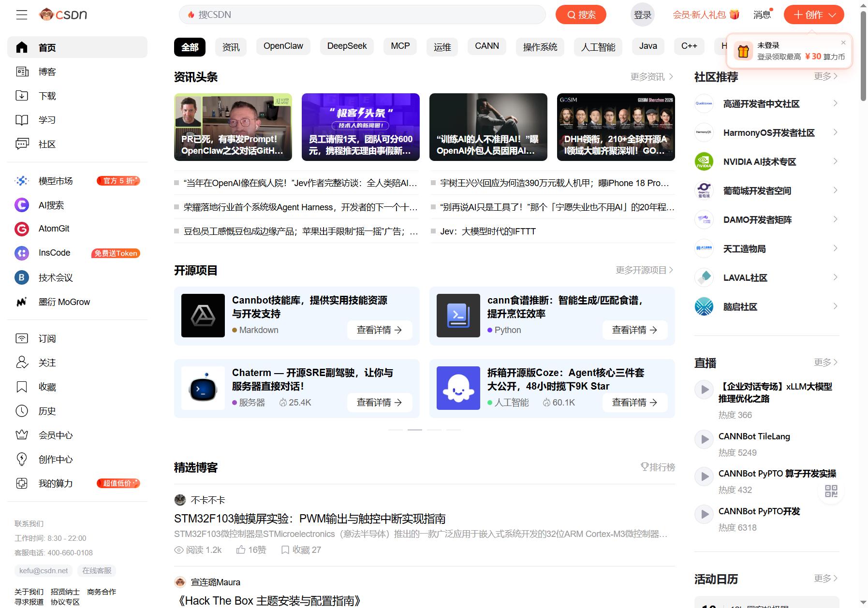The image size is (868, 608).
Task: Open 更多 beside 直播 heading
Action: pyautogui.click(x=825, y=362)
